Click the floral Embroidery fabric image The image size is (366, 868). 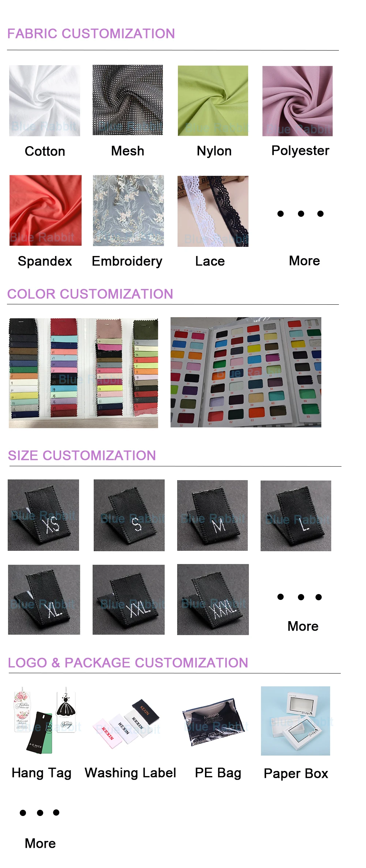(x=128, y=211)
